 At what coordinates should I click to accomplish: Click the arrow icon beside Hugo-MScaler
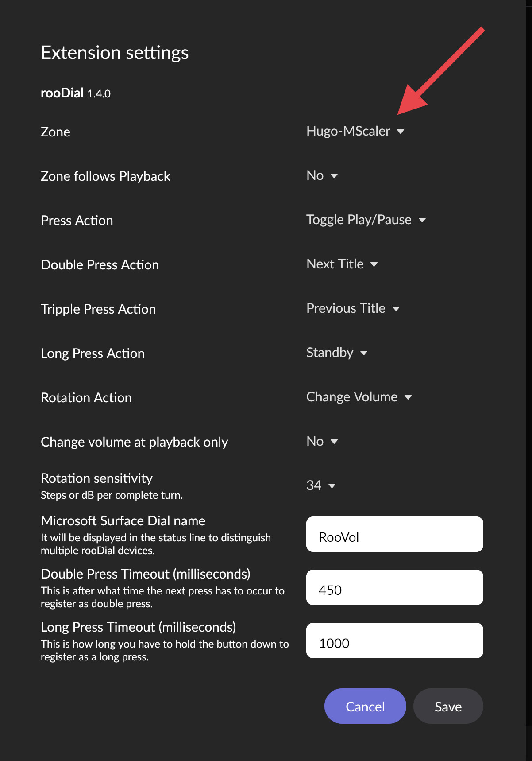pyautogui.click(x=401, y=132)
